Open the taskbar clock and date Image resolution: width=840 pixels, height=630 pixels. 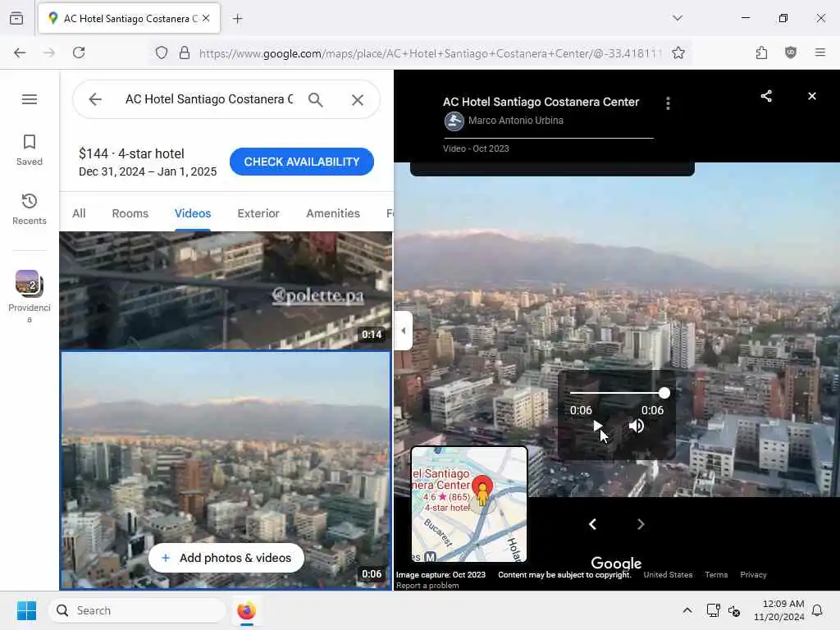pos(779,610)
